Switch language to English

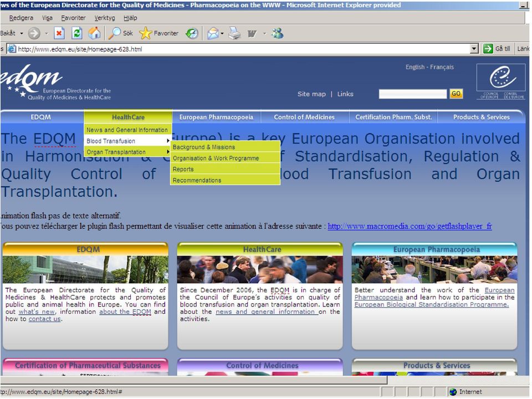[x=415, y=67]
